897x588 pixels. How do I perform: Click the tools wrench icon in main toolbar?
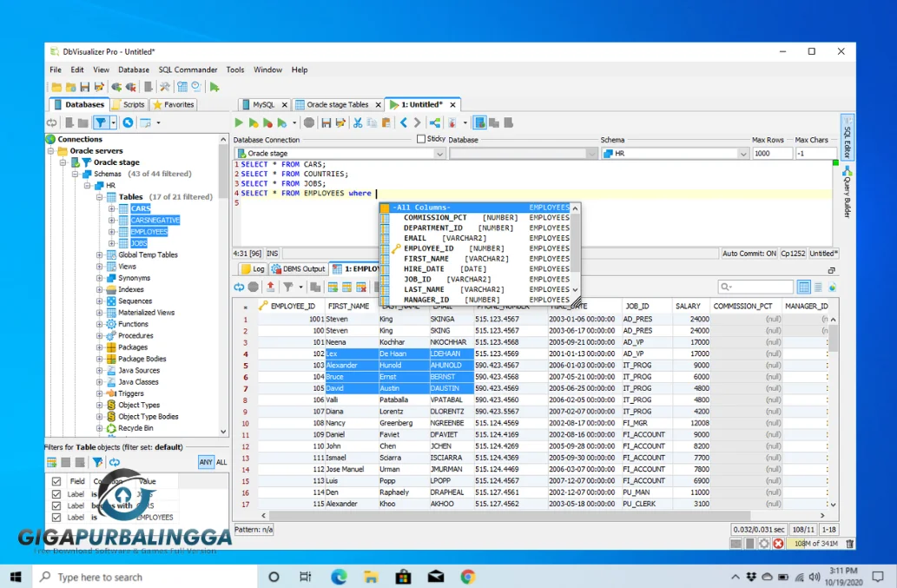165,87
